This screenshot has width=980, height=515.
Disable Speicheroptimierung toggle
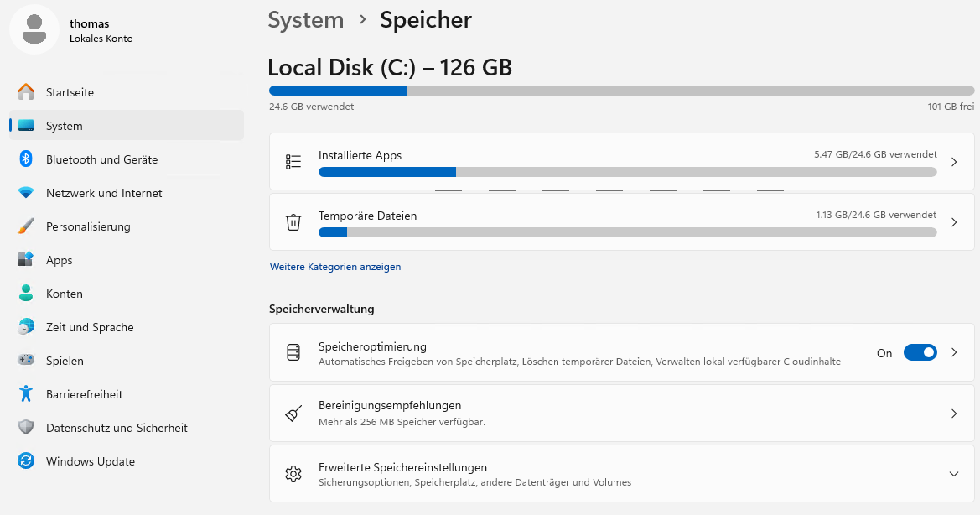920,353
